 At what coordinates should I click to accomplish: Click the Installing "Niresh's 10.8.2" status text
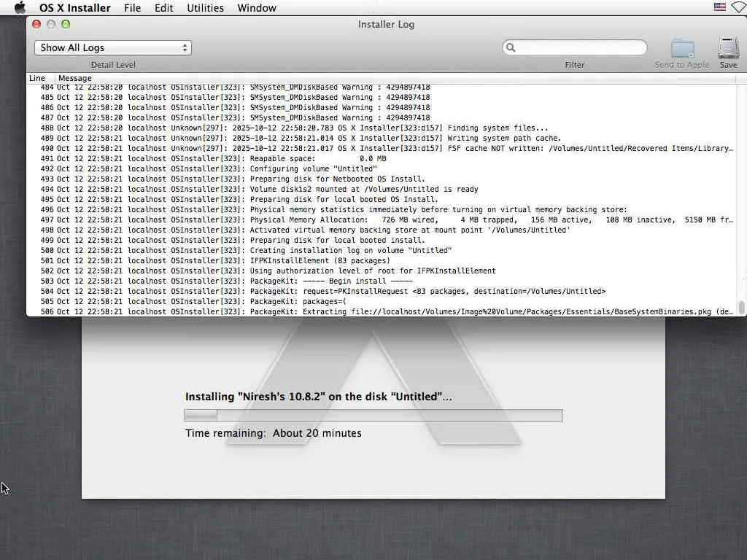(318, 397)
